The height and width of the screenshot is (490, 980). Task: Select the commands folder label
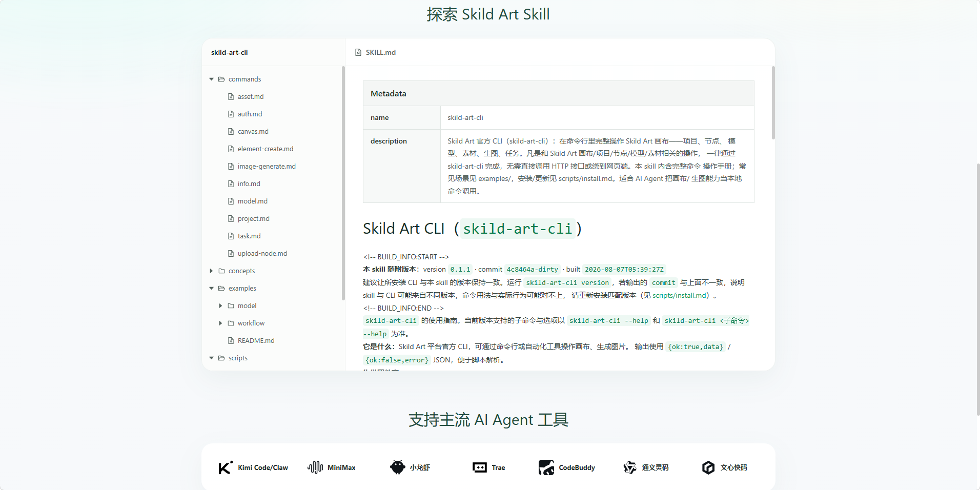(x=245, y=79)
